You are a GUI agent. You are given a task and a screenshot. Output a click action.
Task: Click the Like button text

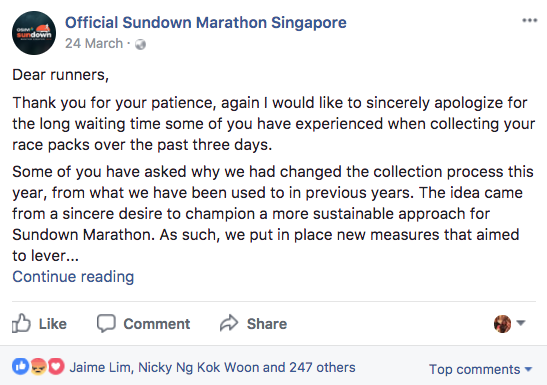coord(53,324)
